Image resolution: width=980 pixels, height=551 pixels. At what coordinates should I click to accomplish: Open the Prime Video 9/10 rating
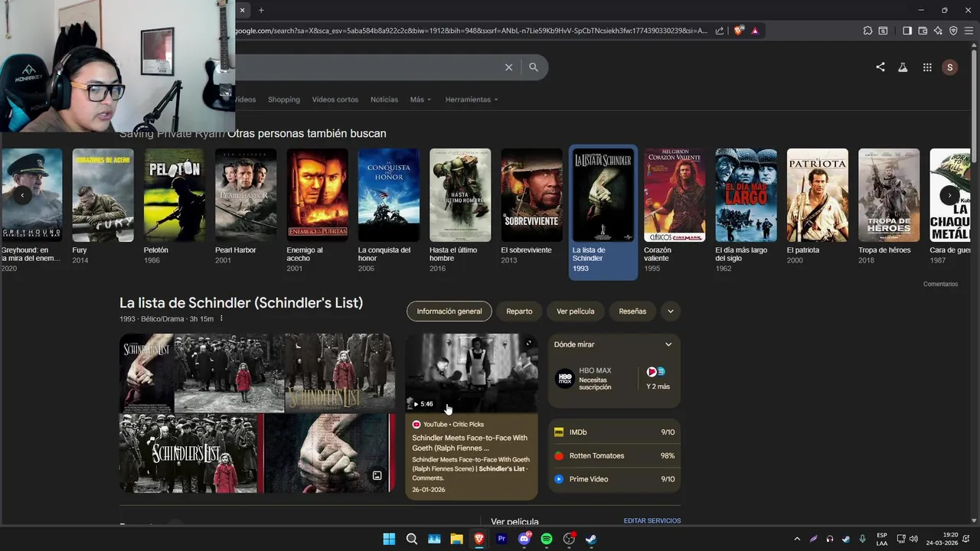tap(615, 479)
